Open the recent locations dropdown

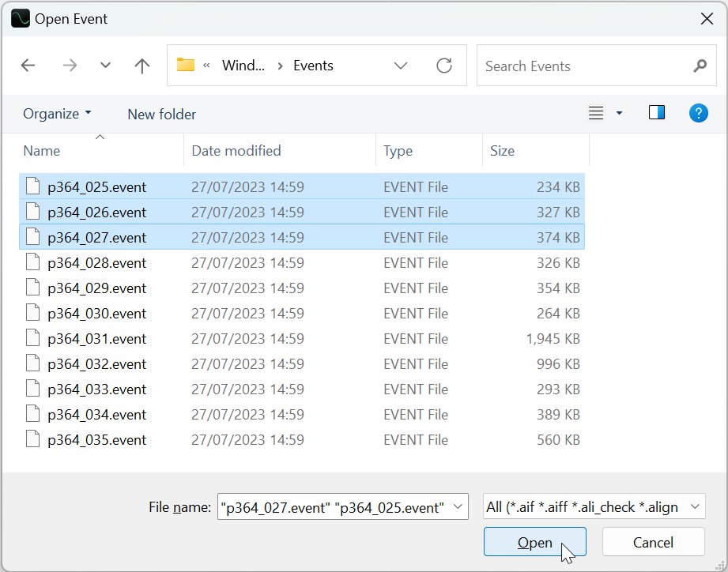pyautogui.click(x=105, y=66)
